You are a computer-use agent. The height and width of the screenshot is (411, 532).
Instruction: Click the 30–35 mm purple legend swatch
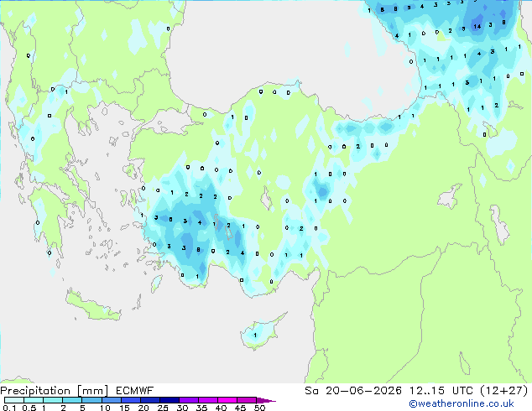[x=188, y=400]
